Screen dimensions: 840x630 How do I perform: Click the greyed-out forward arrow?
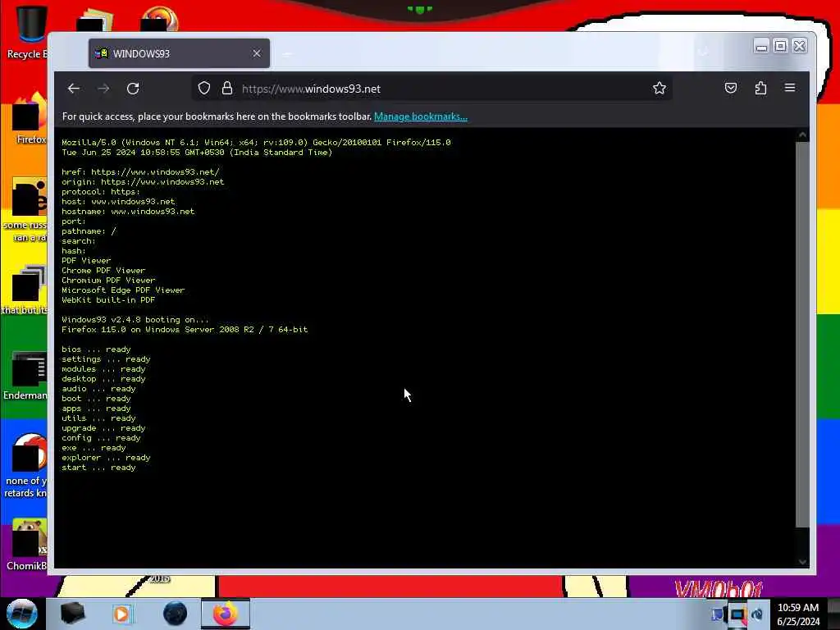pos(103,89)
